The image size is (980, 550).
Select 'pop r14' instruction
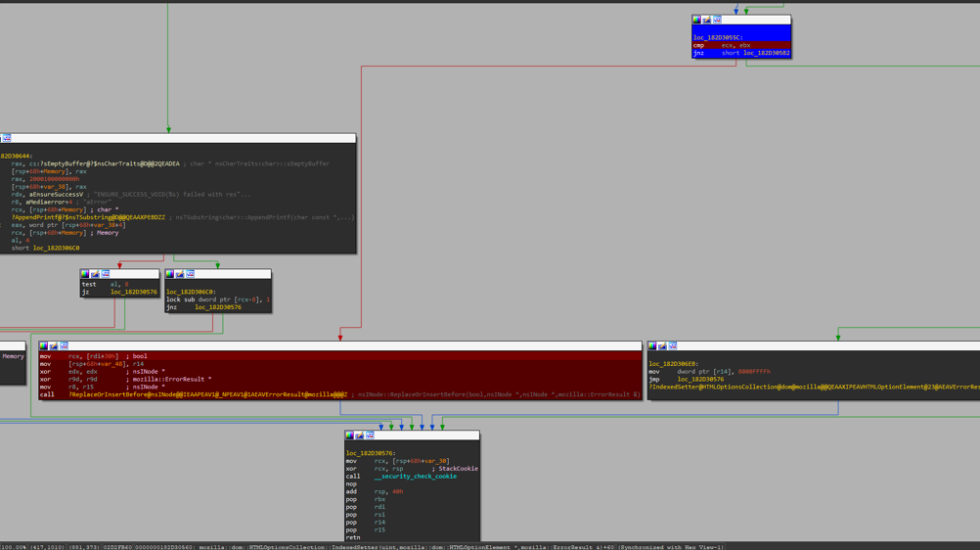point(366,523)
